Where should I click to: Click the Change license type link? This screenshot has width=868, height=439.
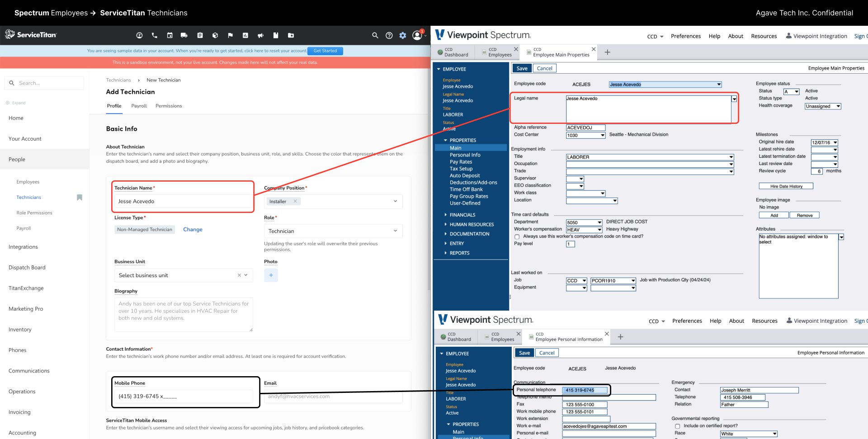tap(193, 230)
